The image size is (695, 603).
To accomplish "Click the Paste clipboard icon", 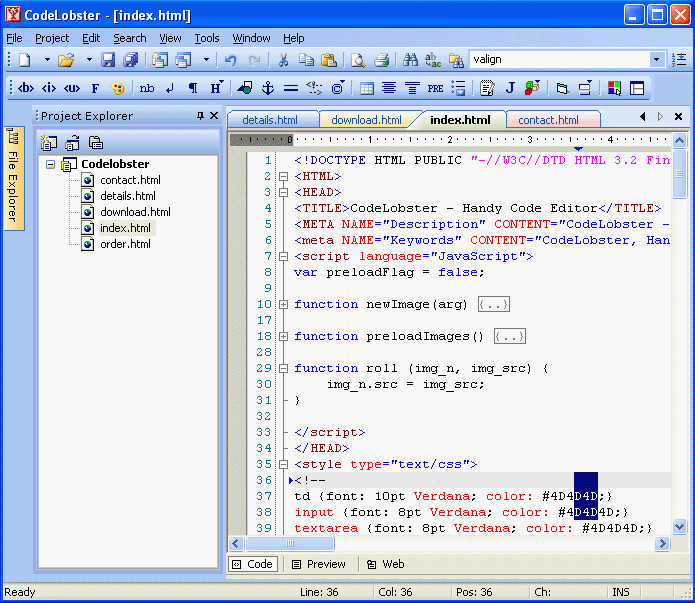I will point(328,59).
